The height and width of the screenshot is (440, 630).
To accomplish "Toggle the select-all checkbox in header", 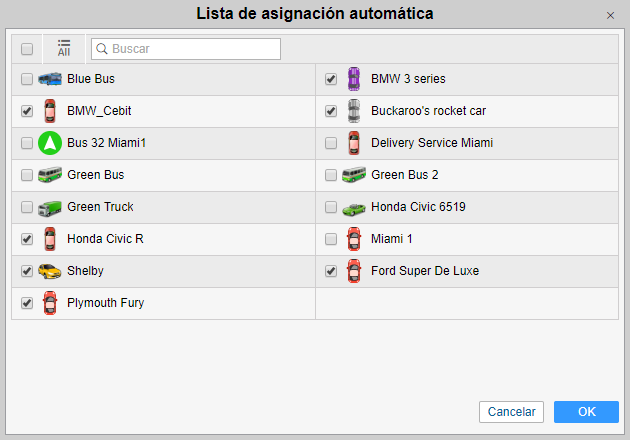I will click(27, 49).
